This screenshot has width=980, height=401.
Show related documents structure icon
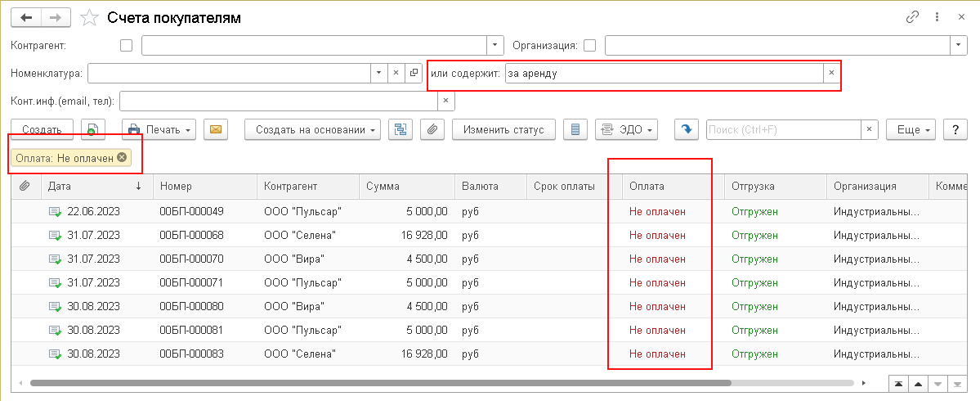pos(400,129)
